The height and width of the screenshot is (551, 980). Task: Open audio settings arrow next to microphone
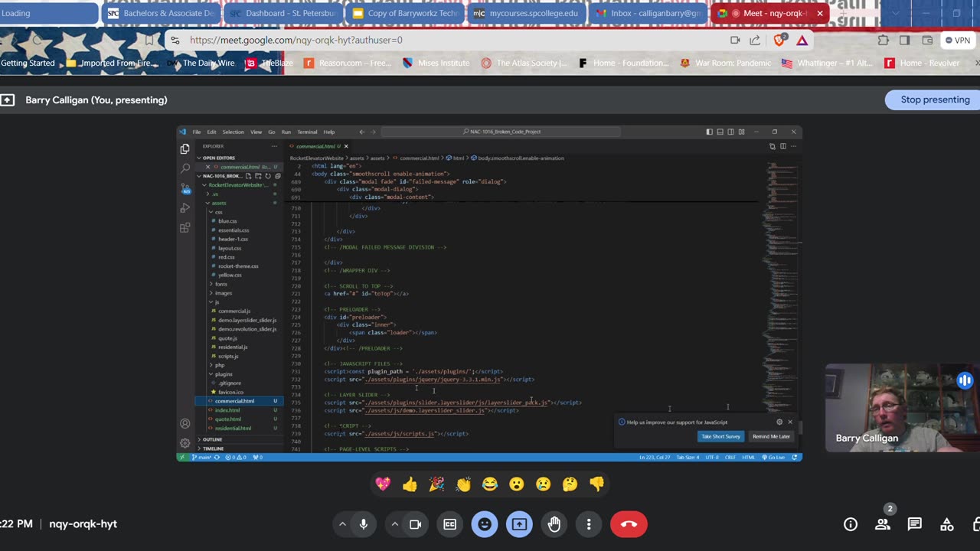[x=342, y=524]
